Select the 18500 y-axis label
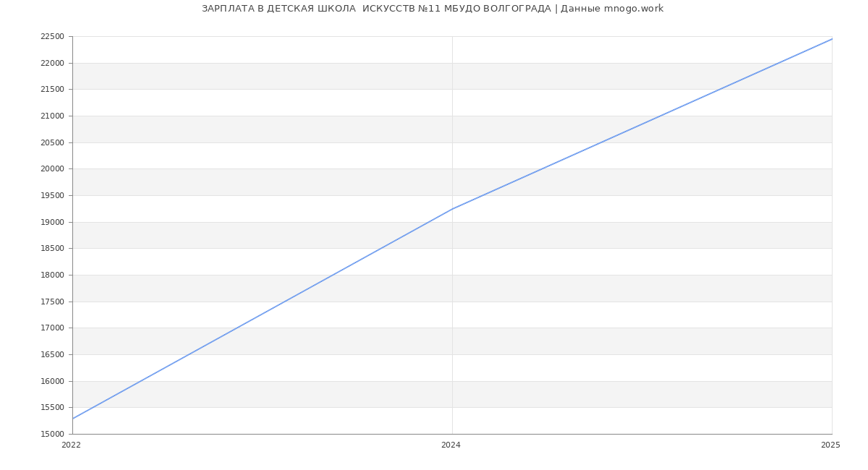The image size is (868, 470). coord(52,249)
